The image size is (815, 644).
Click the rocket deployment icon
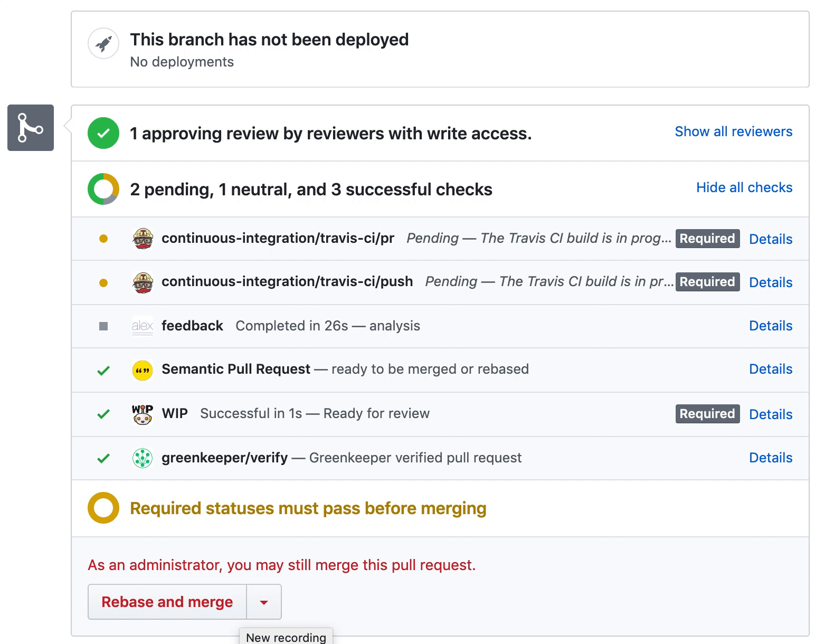point(103,43)
